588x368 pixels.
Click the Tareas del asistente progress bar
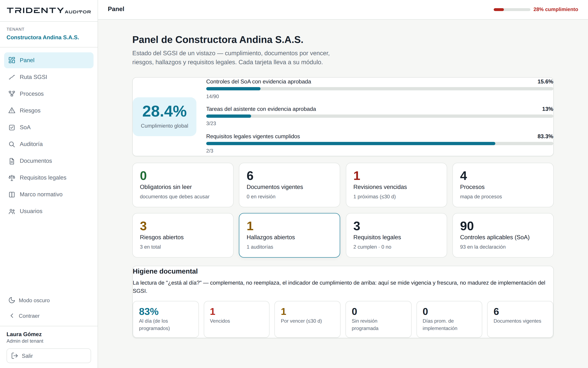click(x=380, y=116)
